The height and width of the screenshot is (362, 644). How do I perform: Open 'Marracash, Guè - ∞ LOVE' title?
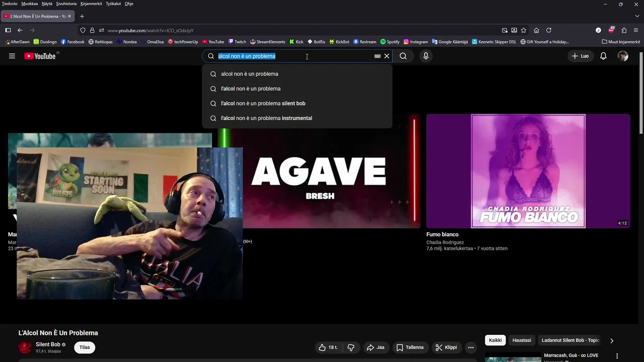pos(571,355)
